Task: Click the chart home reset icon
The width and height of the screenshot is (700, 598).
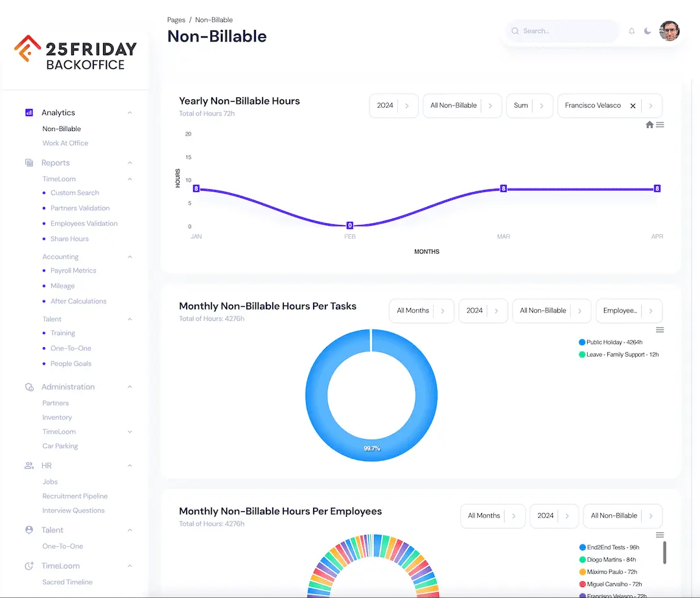Action: click(x=649, y=125)
